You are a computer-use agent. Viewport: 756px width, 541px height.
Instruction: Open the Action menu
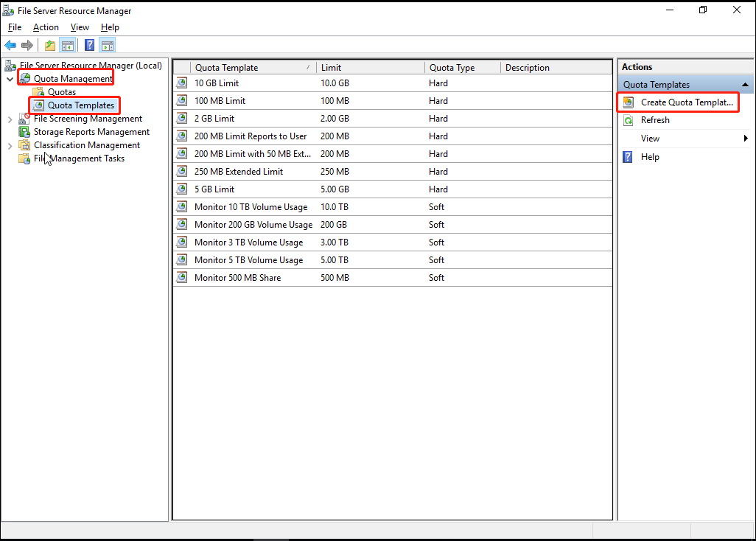coord(46,27)
